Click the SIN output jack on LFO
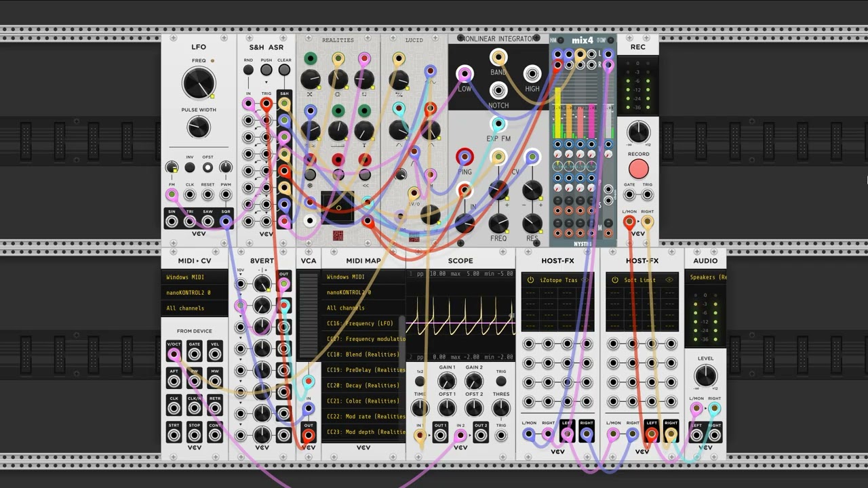 tap(172, 222)
